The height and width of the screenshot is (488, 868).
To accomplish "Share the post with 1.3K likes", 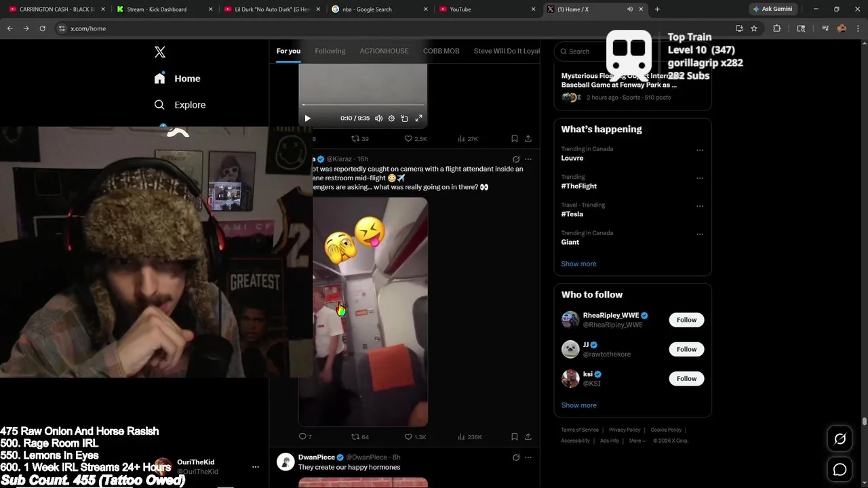I will pyautogui.click(x=528, y=437).
